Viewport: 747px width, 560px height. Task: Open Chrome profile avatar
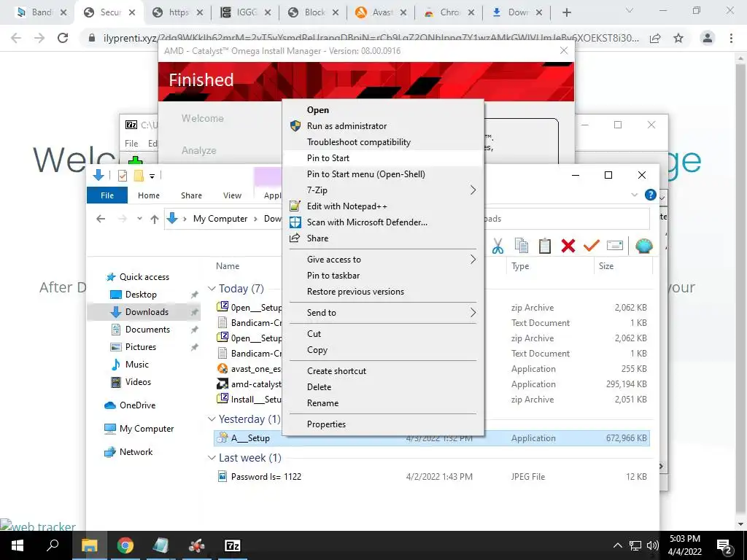pyautogui.click(x=708, y=38)
